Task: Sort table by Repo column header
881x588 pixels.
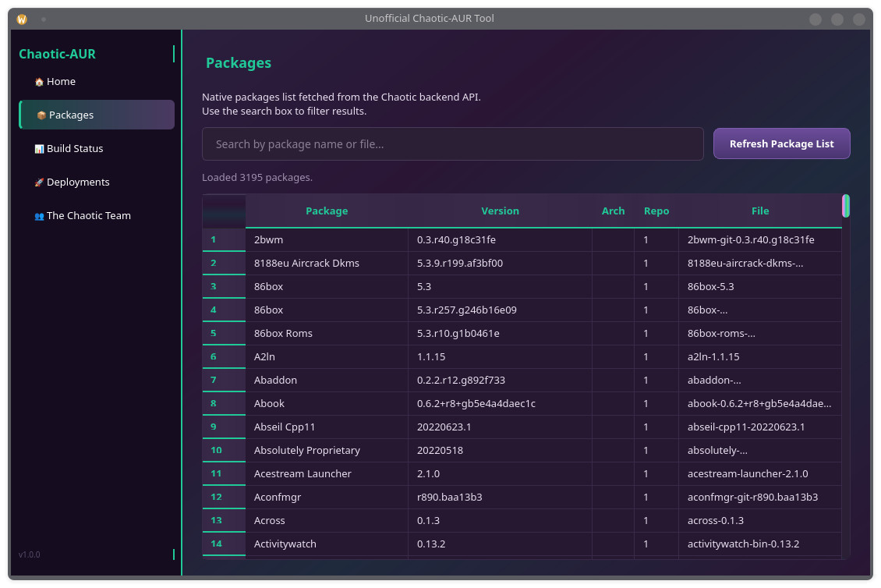Action: (x=656, y=211)
